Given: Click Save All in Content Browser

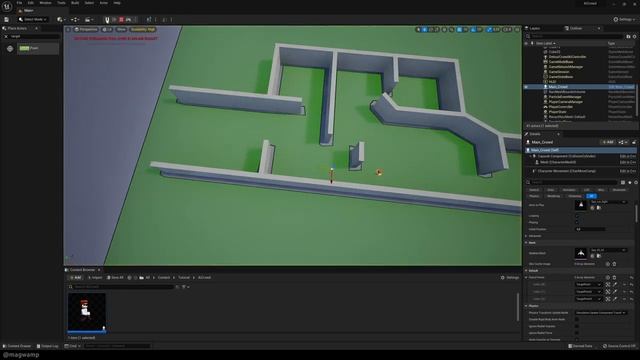Looking at the screenshot, I should 115,278.
